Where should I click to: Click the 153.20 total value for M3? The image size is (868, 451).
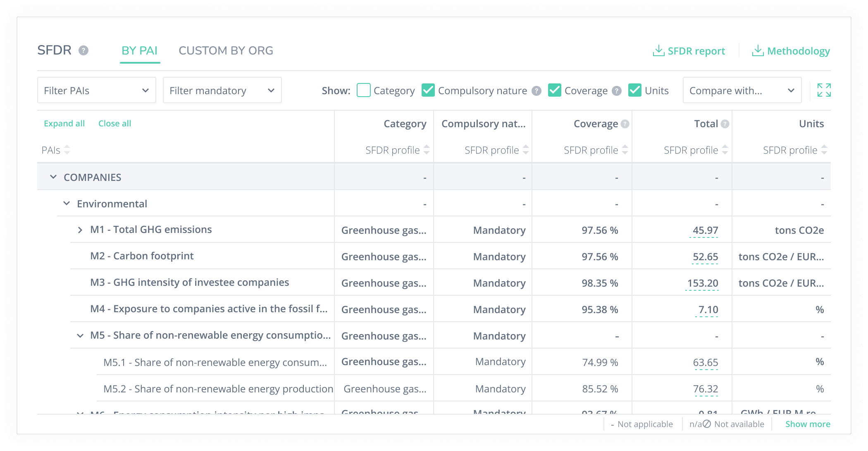click(x=702, y=283)
